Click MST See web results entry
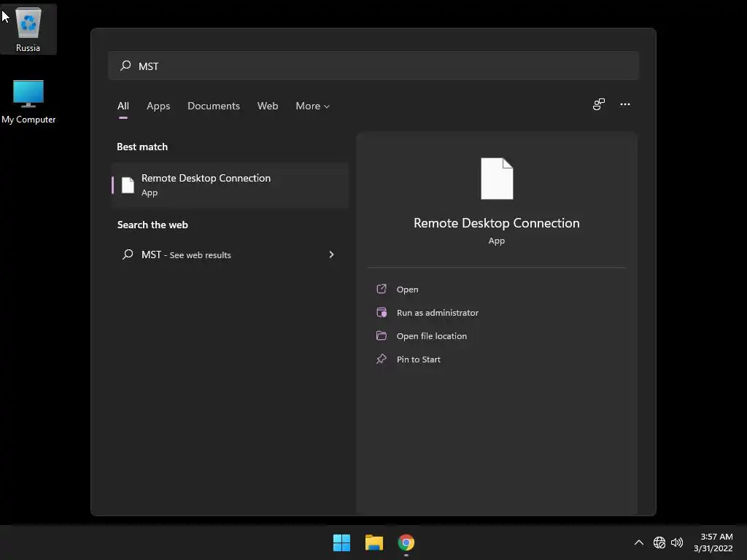 point(230,254)
